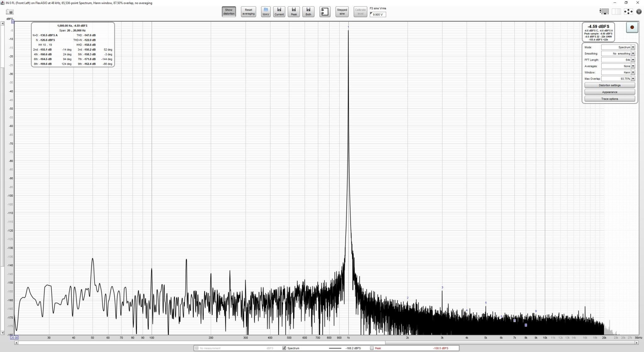Open graph scrollbar settings icon
Viewport: 644px width, 352px height.
click(x=604, y=12)
